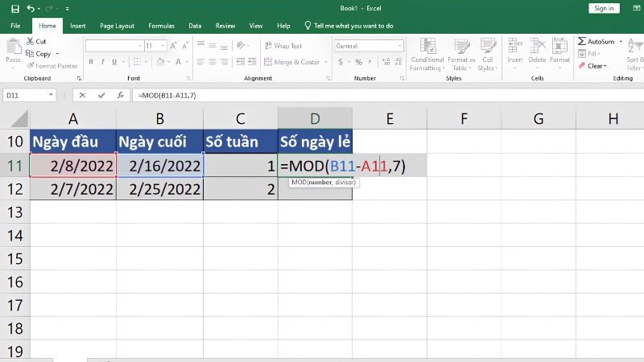Toggle Wrap Text
Viewport: 644px width, 362px height.
[x=283, y=46]
